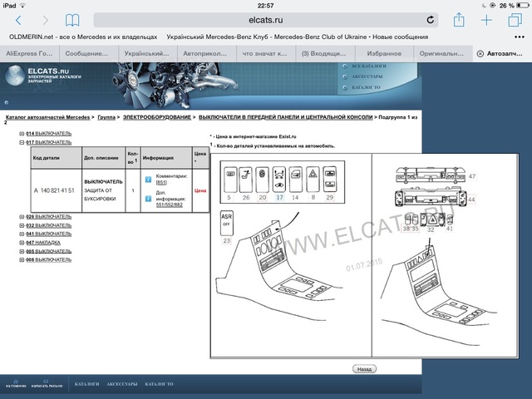Select switch 29 in diagram
Screen dimensions: 532x399
[x=330, y=180]
